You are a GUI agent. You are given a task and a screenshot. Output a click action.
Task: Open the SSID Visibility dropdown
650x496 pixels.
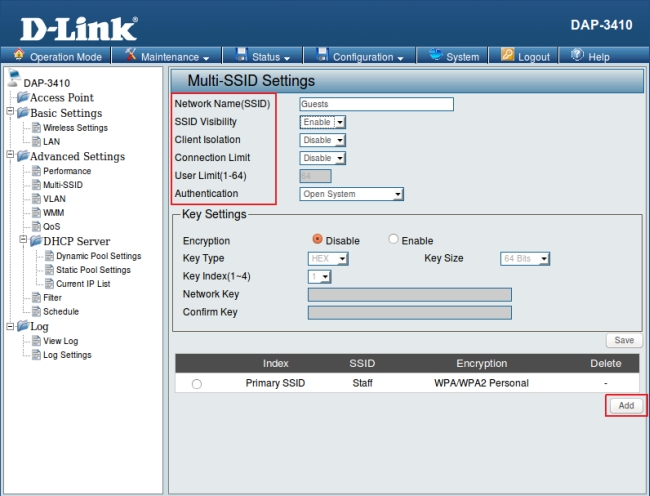click(323, 122)
